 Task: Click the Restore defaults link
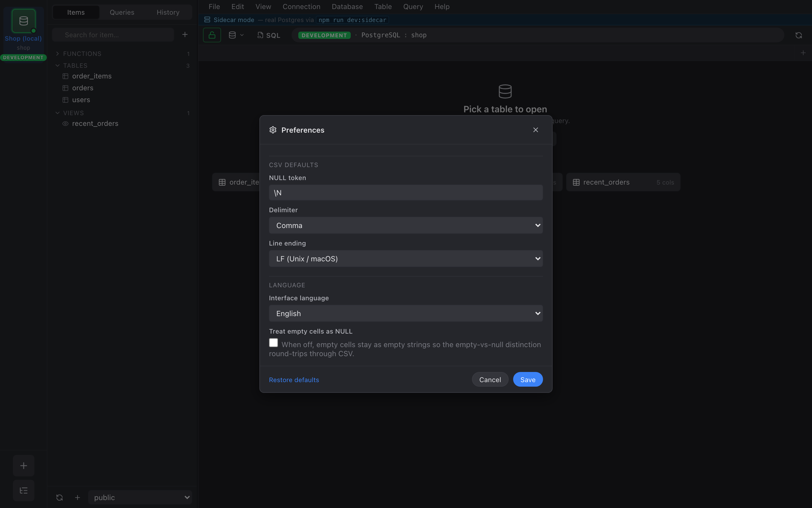click(x=294, y=380)
